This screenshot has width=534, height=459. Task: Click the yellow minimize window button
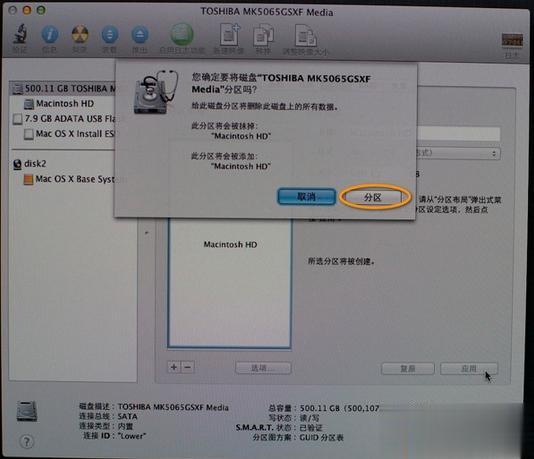coord(27,10)
